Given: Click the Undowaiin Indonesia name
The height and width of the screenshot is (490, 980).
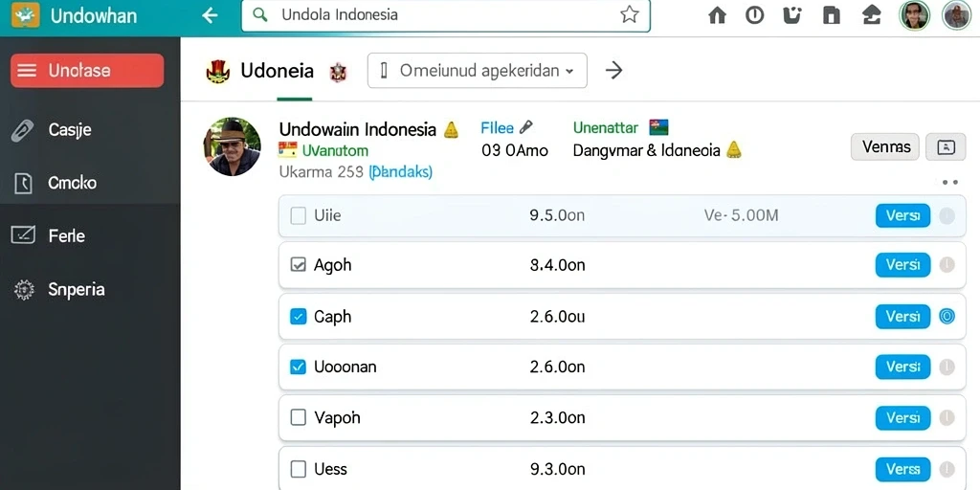Looking at the screenshot, I should (358, 129).
